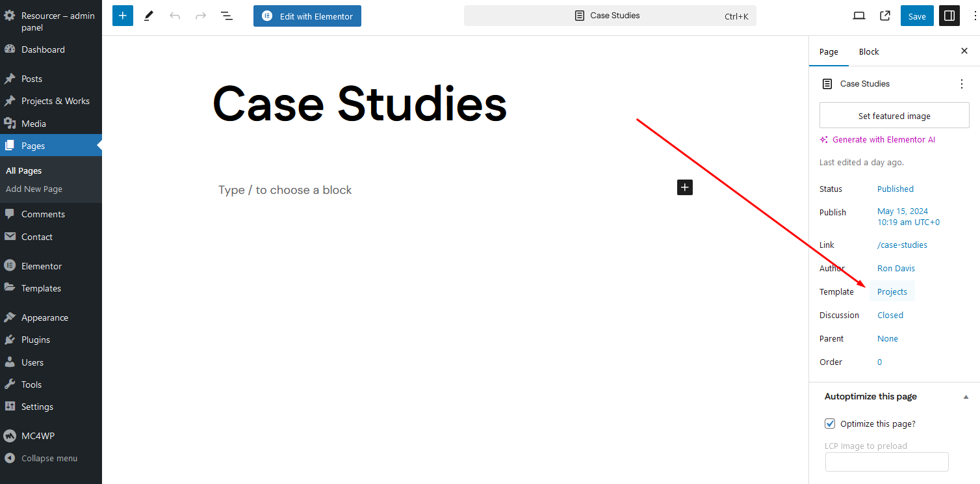
Task: Change author Ron Davis
Action: (x=896, y=268)
